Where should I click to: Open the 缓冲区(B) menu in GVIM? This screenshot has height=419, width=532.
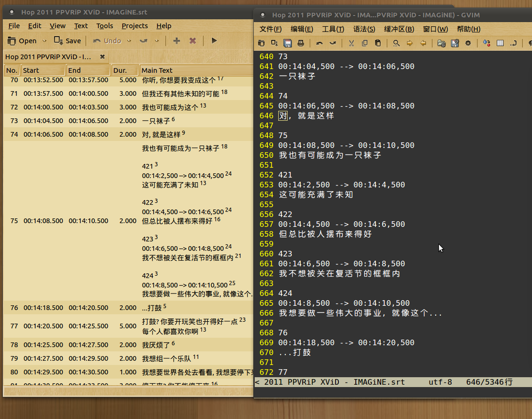tap(399, 29)
